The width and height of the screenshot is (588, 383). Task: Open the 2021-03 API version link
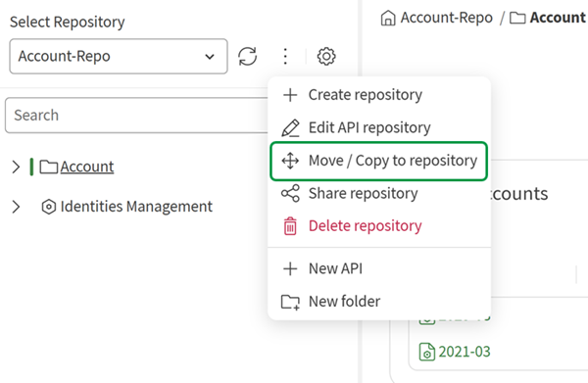465,352
